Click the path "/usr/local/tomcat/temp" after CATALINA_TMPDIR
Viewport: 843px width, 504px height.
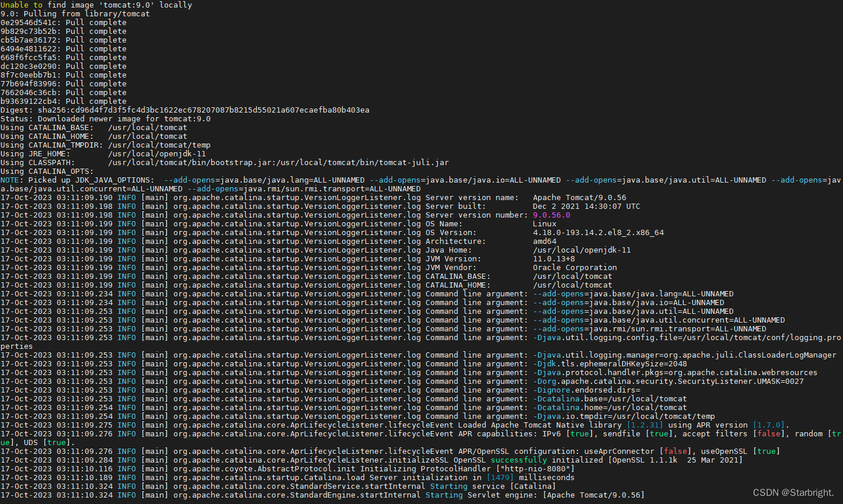click(x=159, y=145)
